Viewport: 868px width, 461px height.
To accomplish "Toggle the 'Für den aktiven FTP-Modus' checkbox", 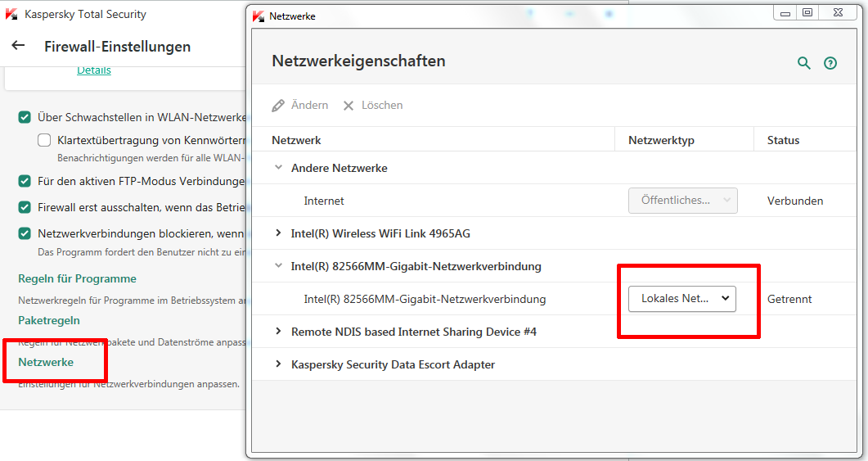I will (x=25, y=181).
